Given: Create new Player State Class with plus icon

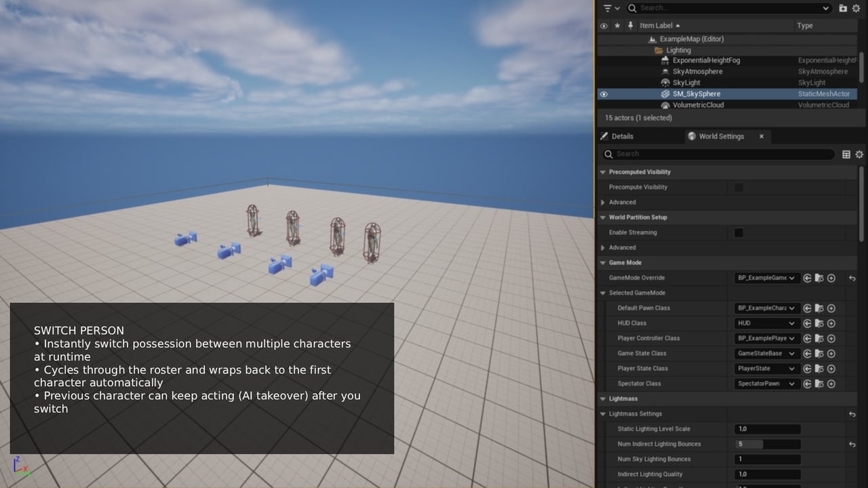Looking at the screenshot, I should click(831, 369).
